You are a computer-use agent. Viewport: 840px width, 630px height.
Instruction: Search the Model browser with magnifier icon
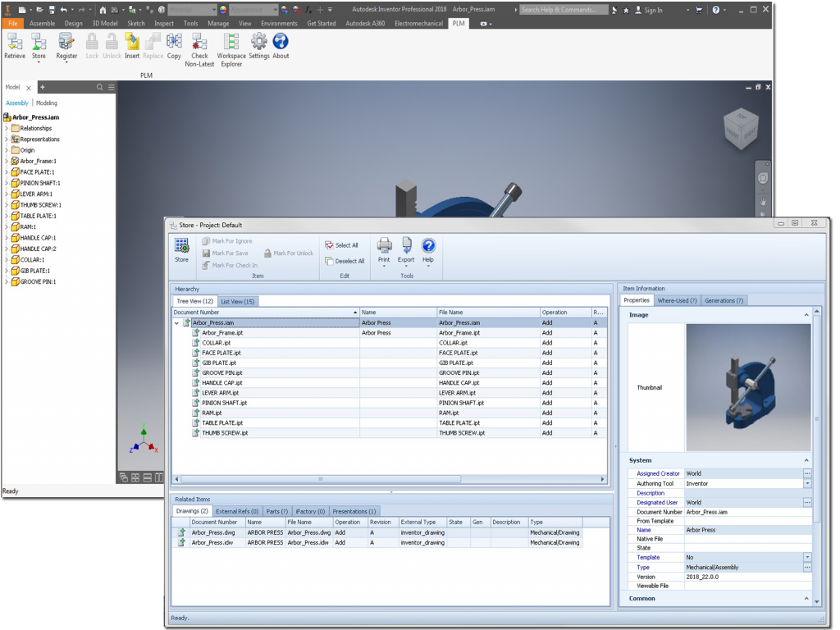(x=99, y=87)
